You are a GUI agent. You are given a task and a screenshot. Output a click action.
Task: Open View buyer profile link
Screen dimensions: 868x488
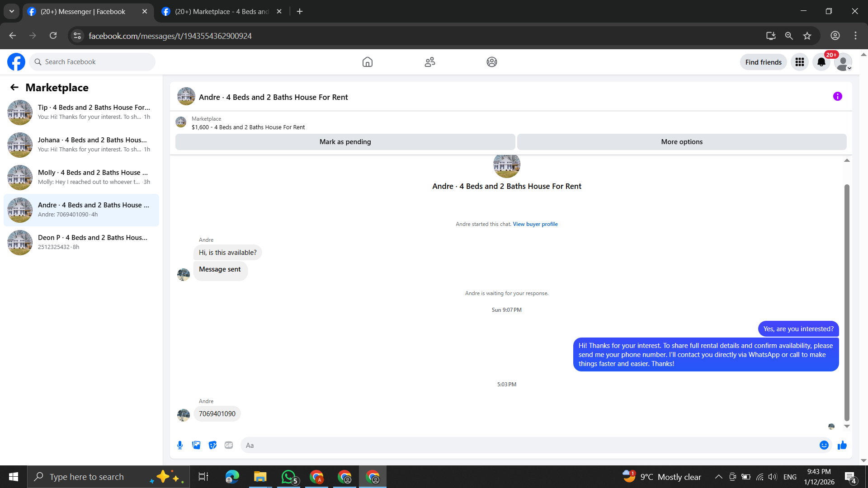tap(535, 224)
